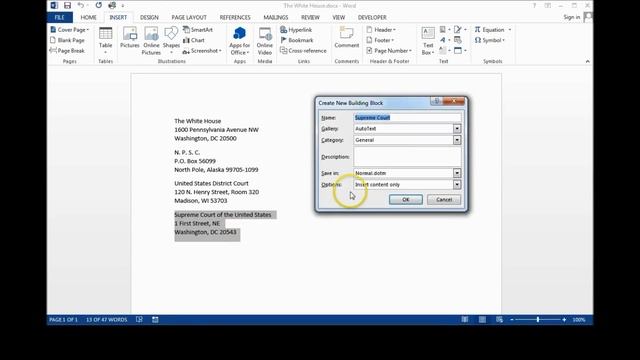Collapse the ribbon with the arrow
640x360 pixels.
pos(587,61)
